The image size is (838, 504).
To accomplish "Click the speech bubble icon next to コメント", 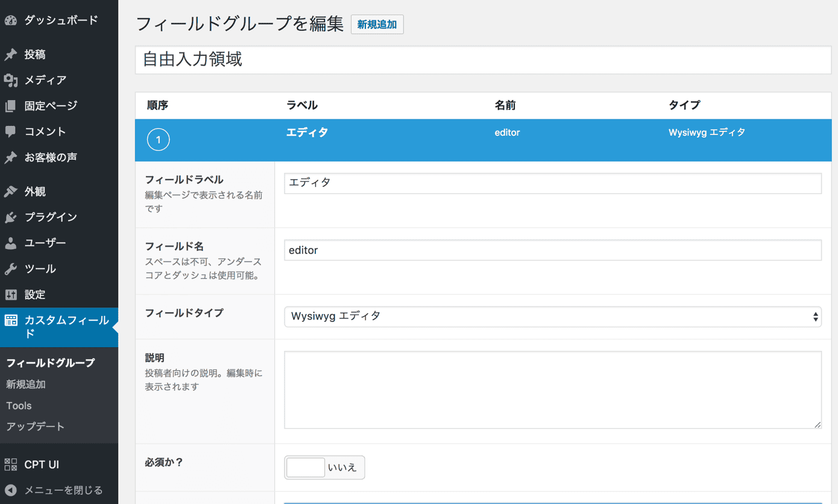I will (x=11, y=132).
